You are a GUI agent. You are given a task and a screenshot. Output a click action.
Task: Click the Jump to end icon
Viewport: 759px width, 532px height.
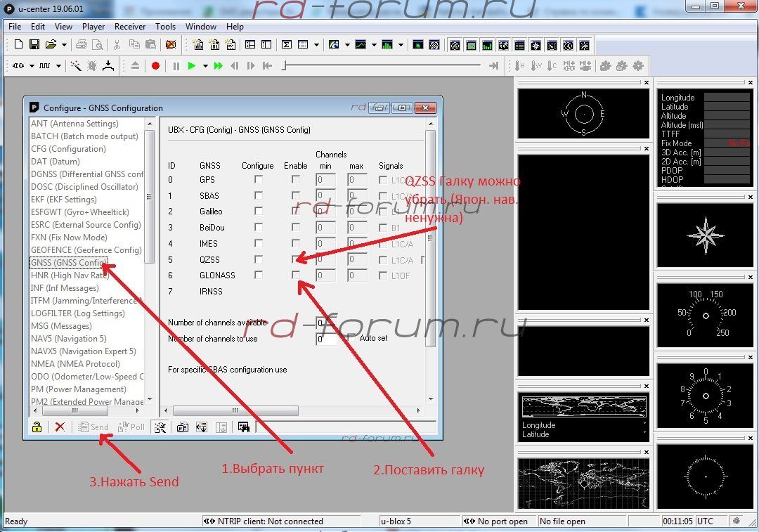494,65
